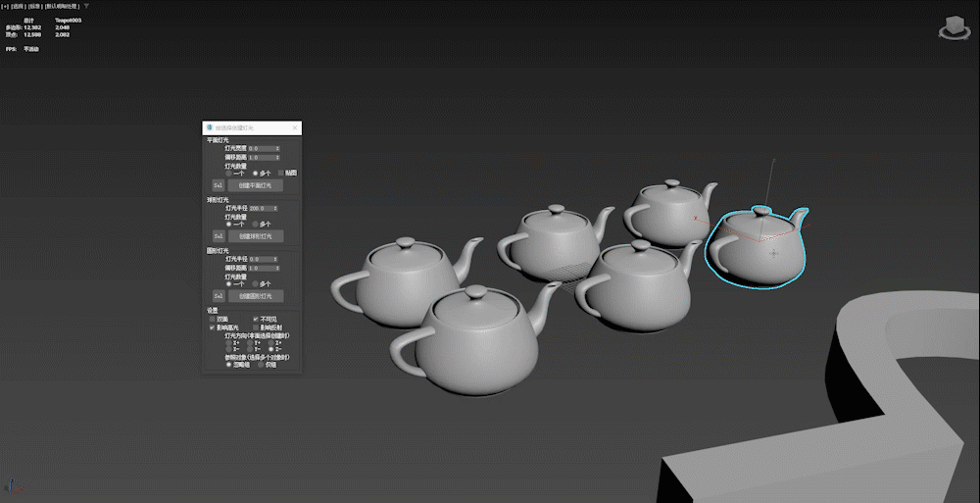Click the 创建球形灯光 button
The image size is (980, 503).
(x=256, y=236)
